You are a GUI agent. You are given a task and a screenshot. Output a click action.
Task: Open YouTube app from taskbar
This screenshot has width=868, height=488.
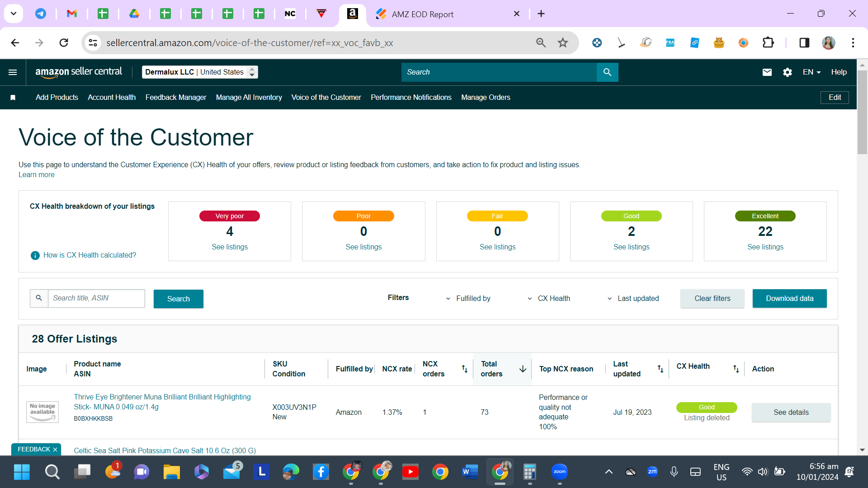point(410,472)
